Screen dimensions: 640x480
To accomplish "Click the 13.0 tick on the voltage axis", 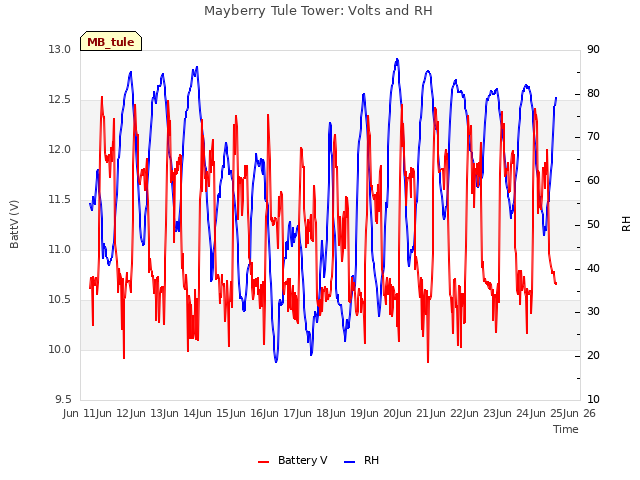I will 59,49.
